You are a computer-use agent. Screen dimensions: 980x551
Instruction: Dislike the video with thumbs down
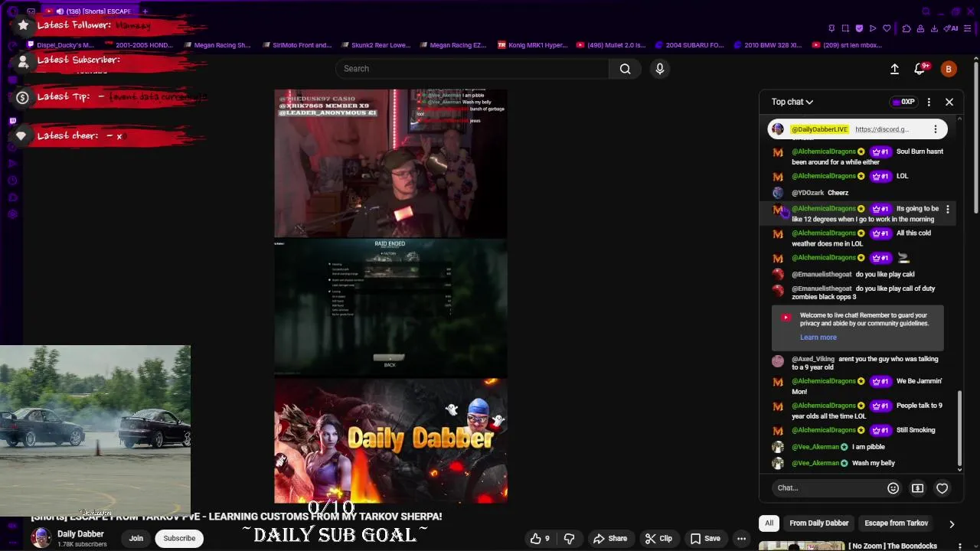coord(569,539)
